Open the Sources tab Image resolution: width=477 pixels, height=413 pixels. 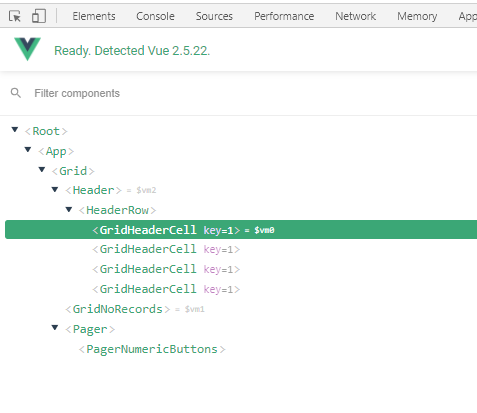coord(214,16)
